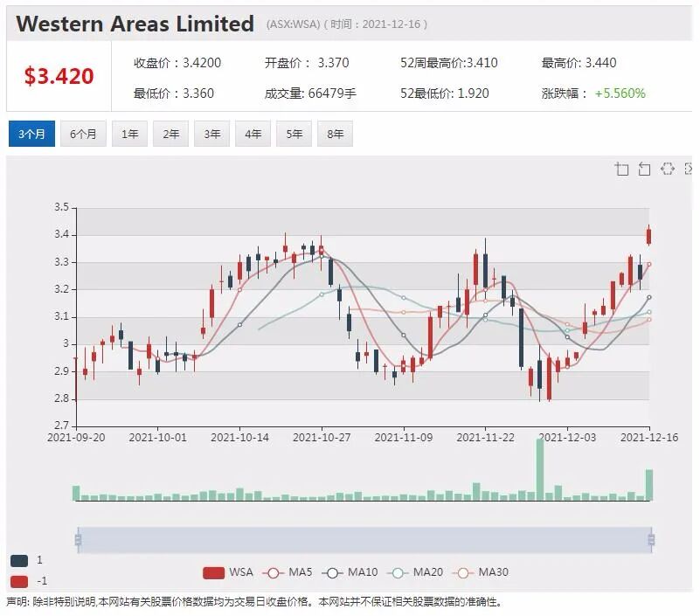Open the 2年 range tab
This screenshot has height=616, width=700.
click(x=171, y=134)
